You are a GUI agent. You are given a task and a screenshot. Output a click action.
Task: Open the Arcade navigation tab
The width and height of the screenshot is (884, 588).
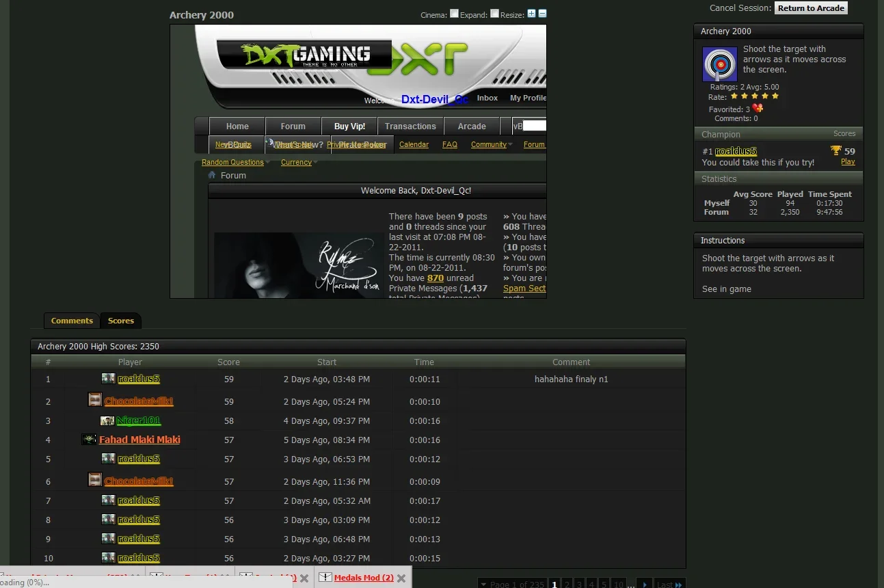click(472, 126)
